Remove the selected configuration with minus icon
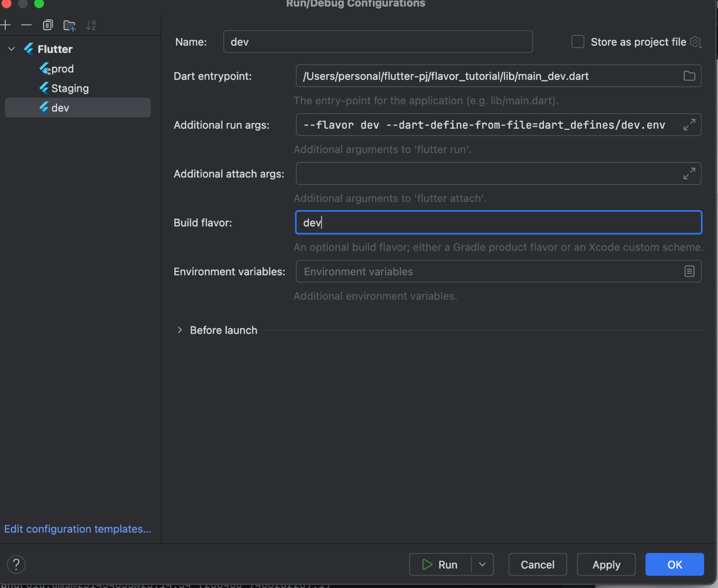This screenshot has height=588, width=718. [27, 25]
